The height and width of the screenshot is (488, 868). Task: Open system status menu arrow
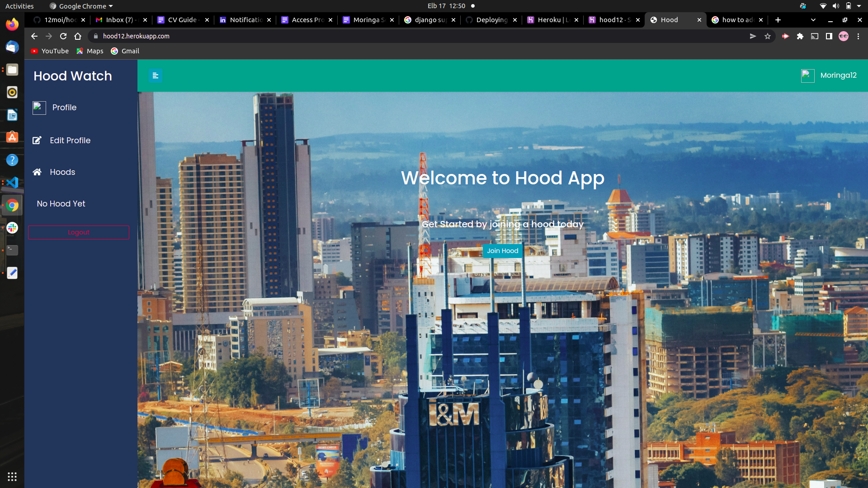coord(859,6)
